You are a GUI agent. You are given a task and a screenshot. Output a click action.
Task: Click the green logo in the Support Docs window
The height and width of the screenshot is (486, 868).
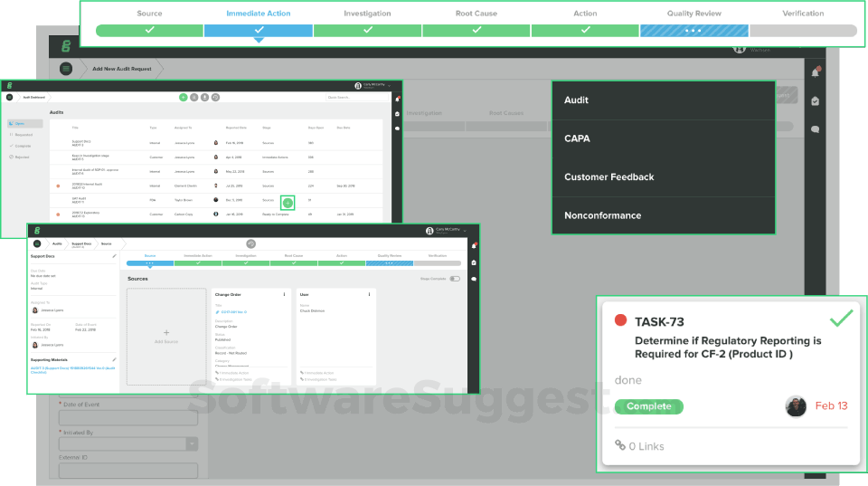coord(37,231)
